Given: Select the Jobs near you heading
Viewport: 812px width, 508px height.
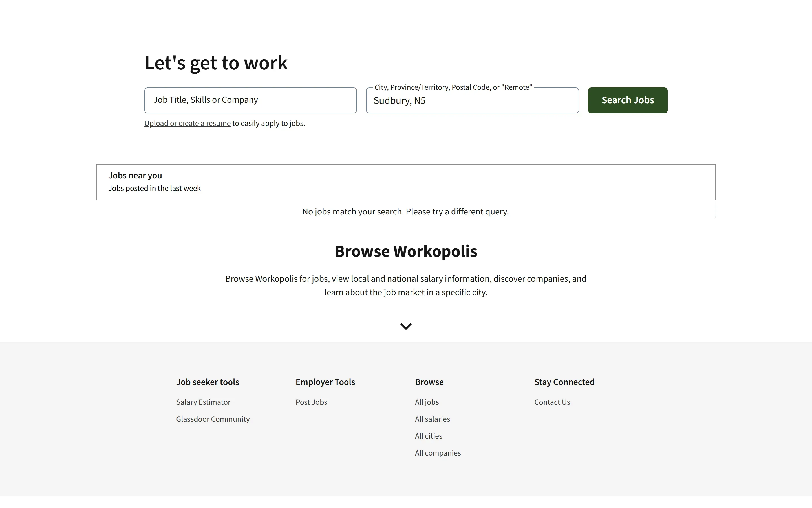Looking at the screenshot, I should click(135, 175).
